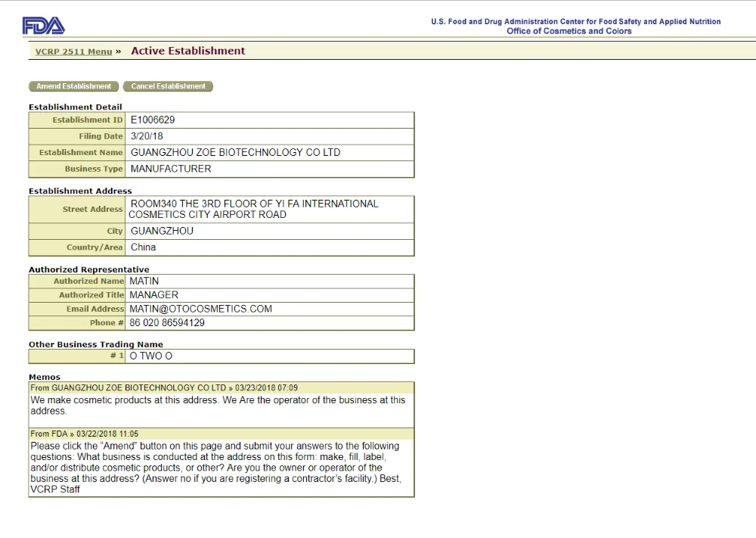The image size is (756, 538).
Task: Click the Cancel Establishment button
Action: (x=168, y=86)
